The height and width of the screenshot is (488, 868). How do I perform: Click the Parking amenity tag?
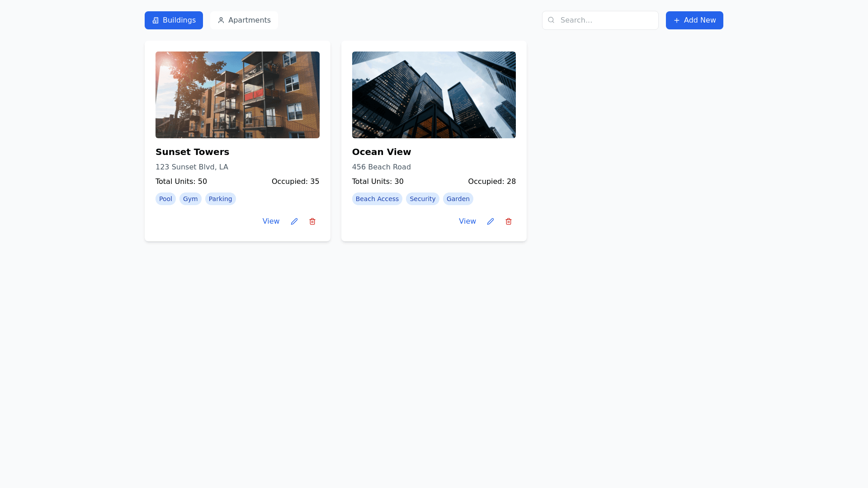pyautogui.click(x=220, y=199)
